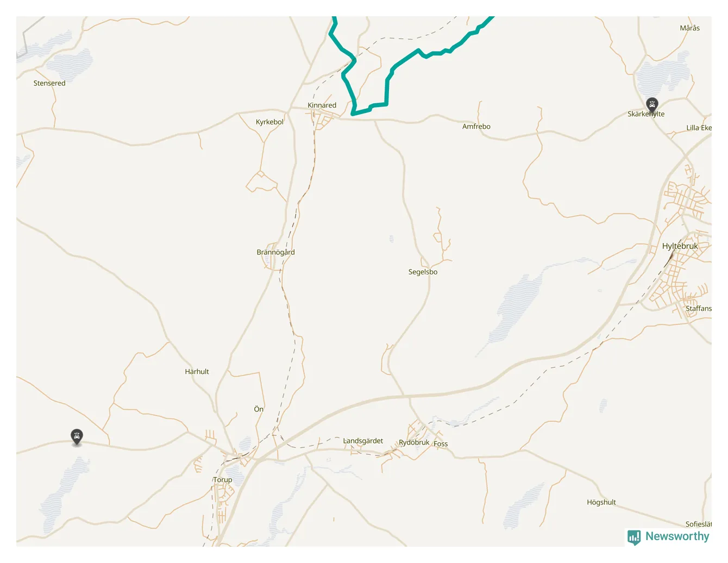Select the Mårås label
This screenshot has height=563, width=728.
coord(689,28)
